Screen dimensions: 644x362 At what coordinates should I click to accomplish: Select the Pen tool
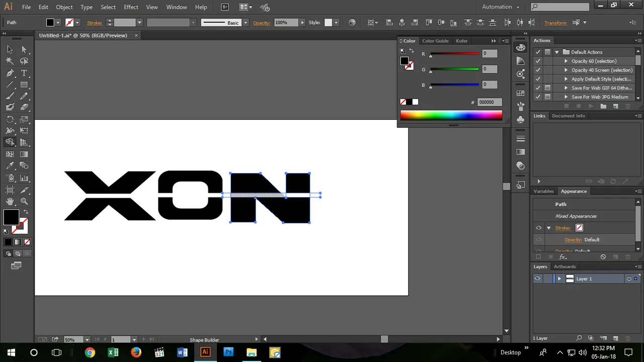point(10,73)
